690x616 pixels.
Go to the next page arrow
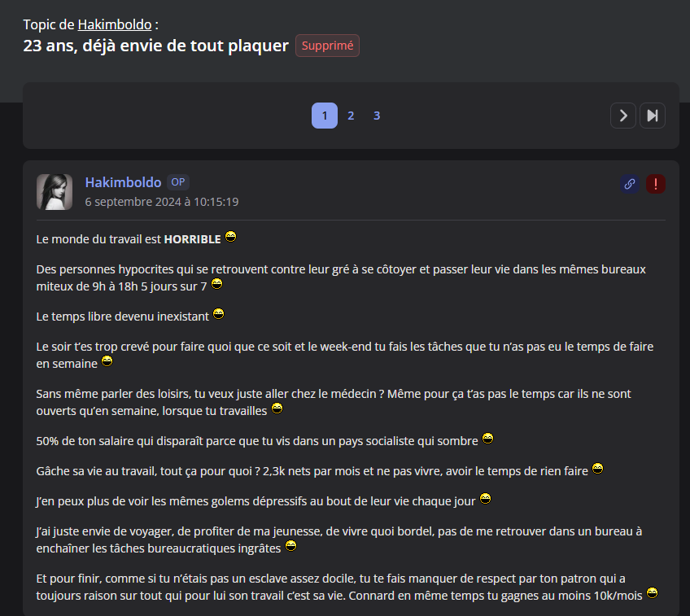623,116
